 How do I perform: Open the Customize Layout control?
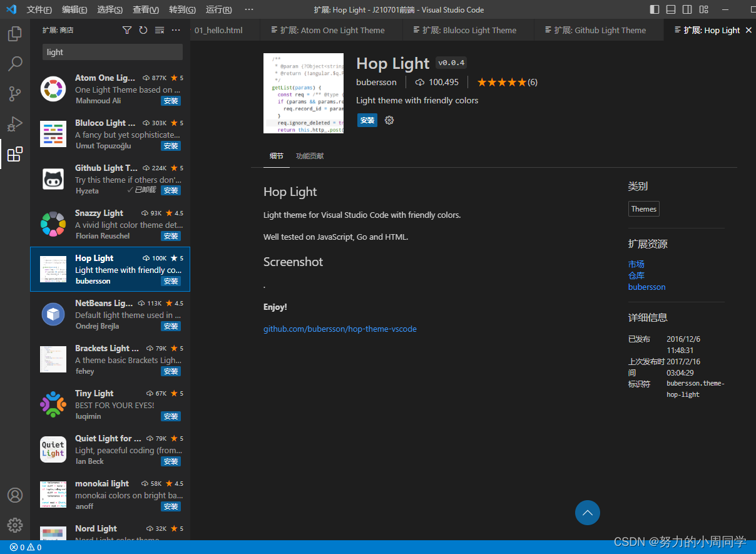703,9
